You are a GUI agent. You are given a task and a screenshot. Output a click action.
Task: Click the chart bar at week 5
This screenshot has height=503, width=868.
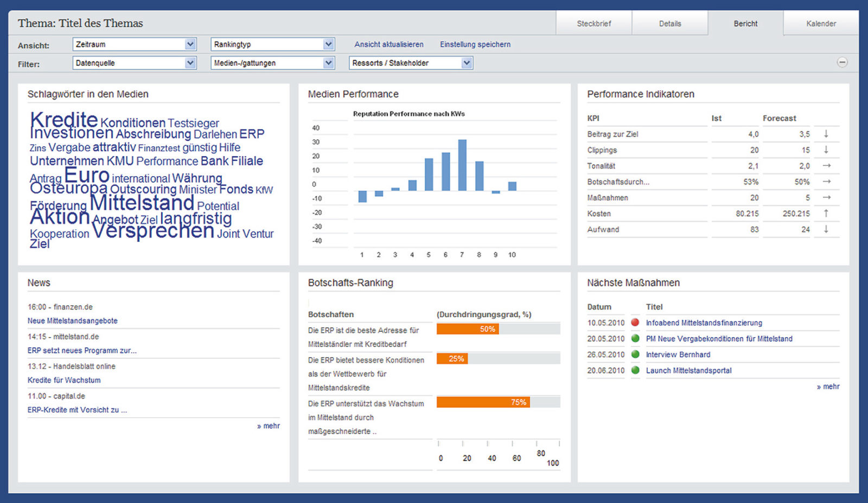(x=429, y=175)
